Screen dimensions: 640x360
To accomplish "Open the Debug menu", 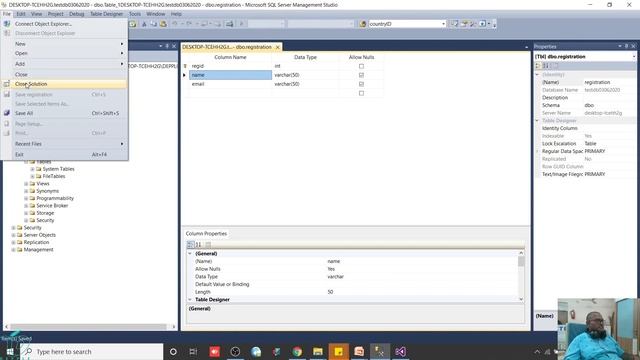I will pyautogui.click(x=76, y=14).
